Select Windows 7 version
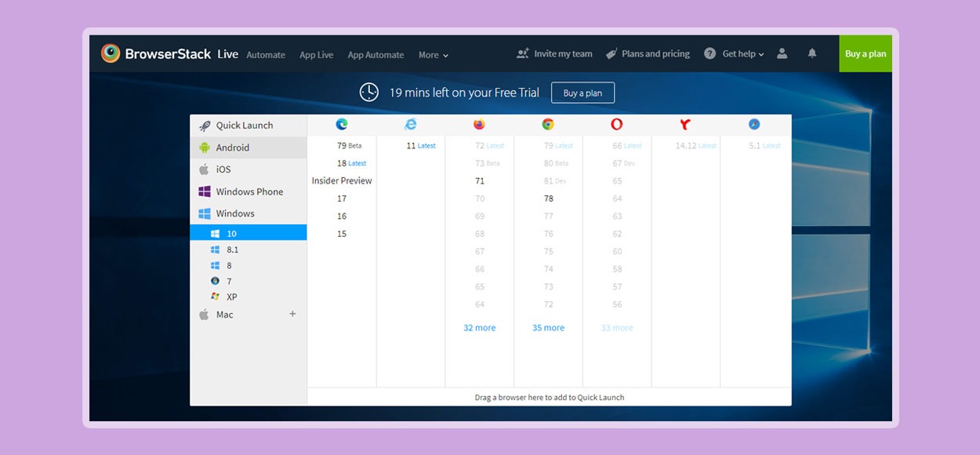This screenshot has height=455, width=980. coord(249,281)
